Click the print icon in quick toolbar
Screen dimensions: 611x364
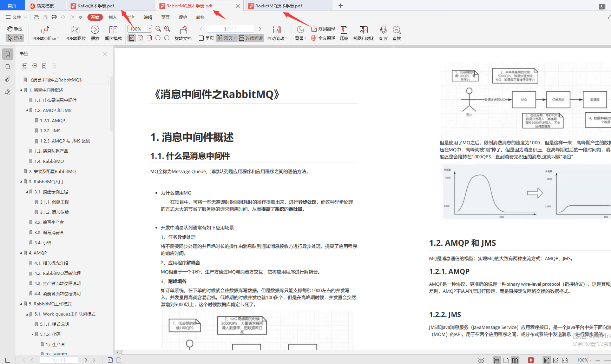point(54,17)
